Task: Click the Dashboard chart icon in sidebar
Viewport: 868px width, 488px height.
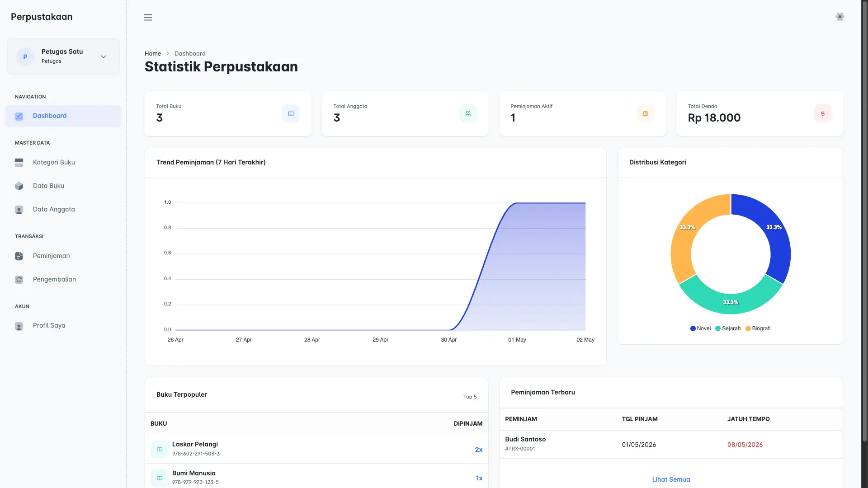Action: tap(19, 116)
